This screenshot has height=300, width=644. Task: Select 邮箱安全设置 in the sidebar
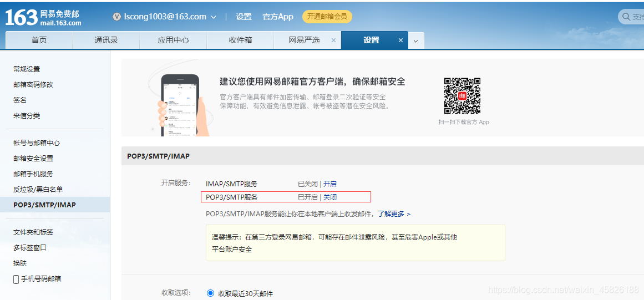pyautogui.click(x=33, y=158)
